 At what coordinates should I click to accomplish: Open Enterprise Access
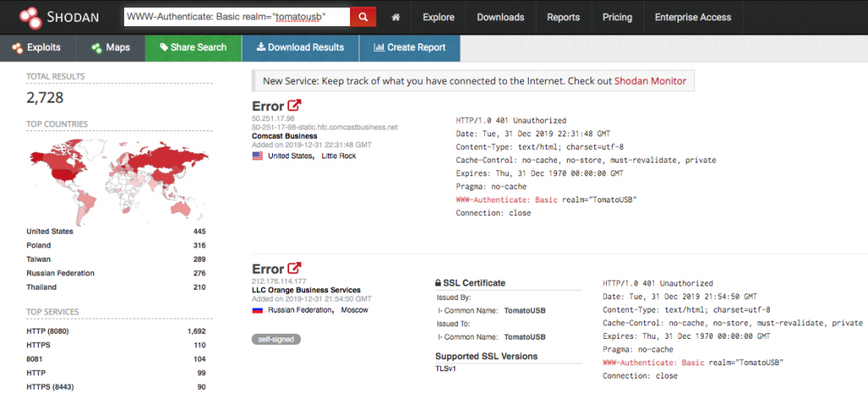point(693,17)
